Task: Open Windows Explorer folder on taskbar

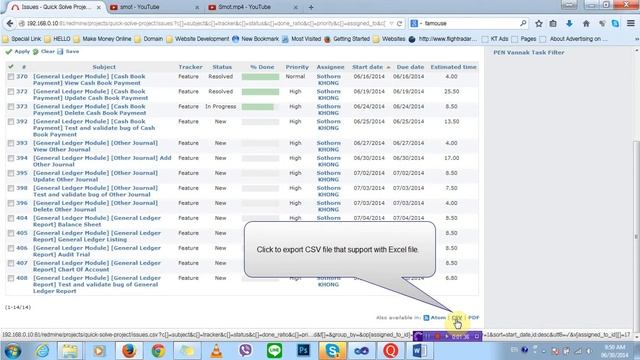Action: click(70, 351)
